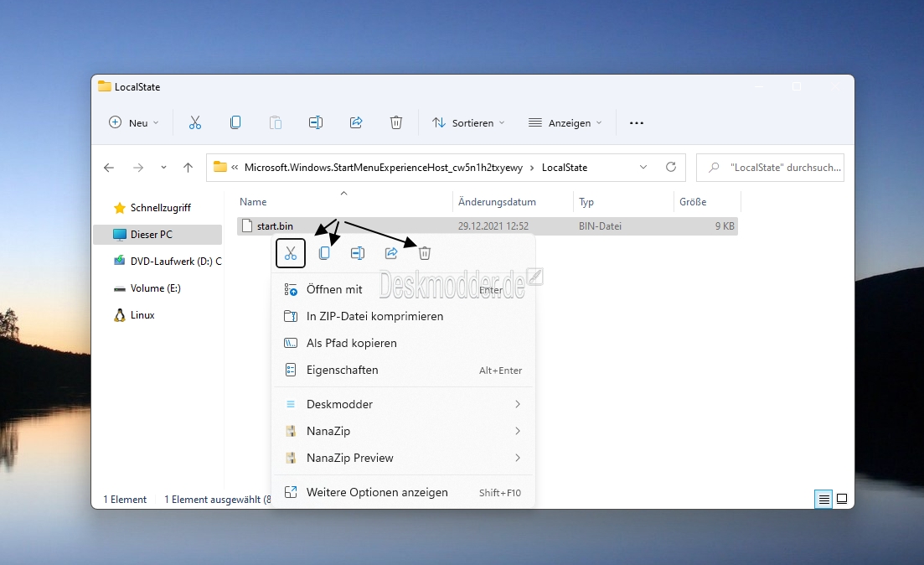Viewport: 924px width, 565px height.
Task: Open the three-dot See more menu
Action: (637, 122)
